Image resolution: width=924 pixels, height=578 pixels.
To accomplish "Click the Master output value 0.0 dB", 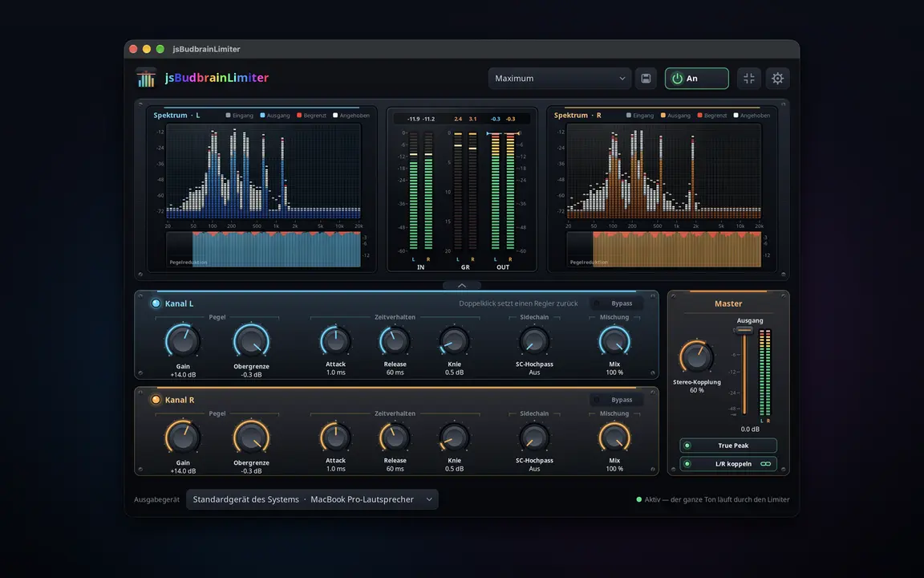I will [750, 429].
